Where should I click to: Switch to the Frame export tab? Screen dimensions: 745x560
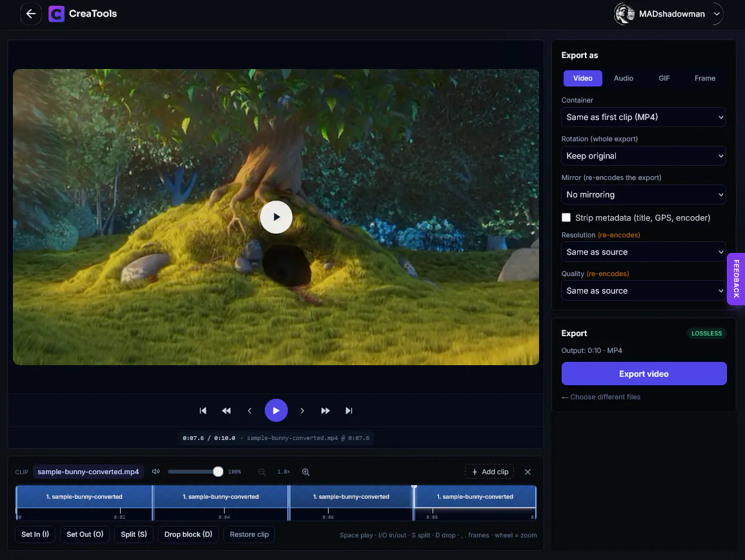click(x=704, y=78)
